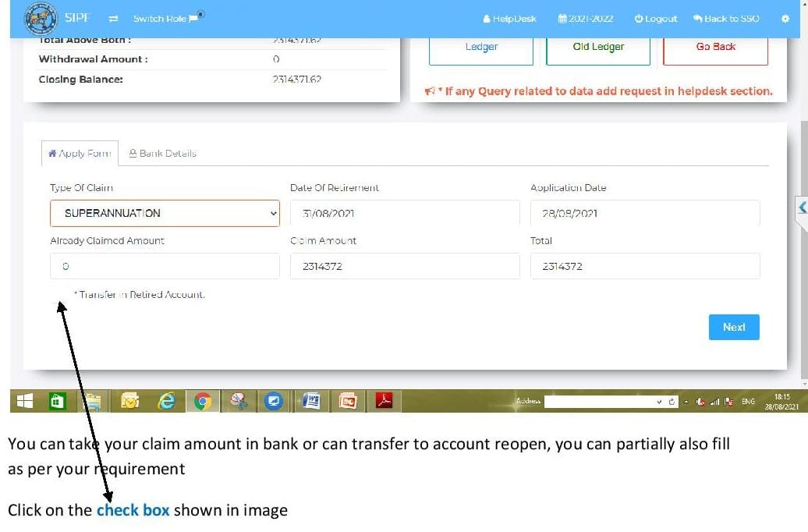Open the Type Of Claim dropdown
Image resolution: width=808 pixels, height=532 pixels.
coord(165,213)
